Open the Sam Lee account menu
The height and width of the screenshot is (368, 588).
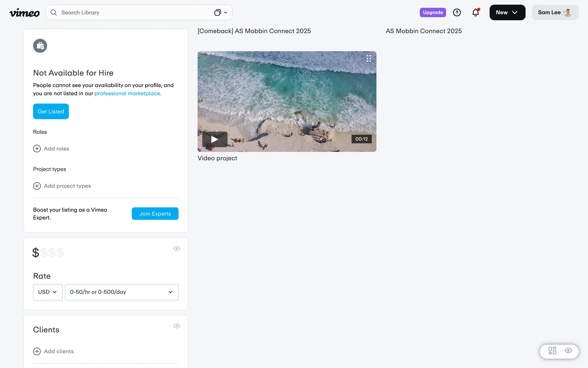point(555,13)
